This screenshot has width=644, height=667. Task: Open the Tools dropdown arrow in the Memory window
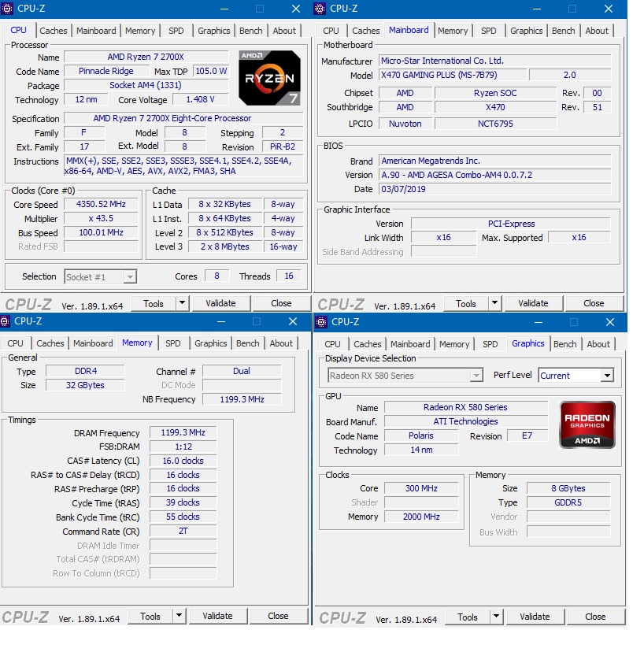pos(179,615)
